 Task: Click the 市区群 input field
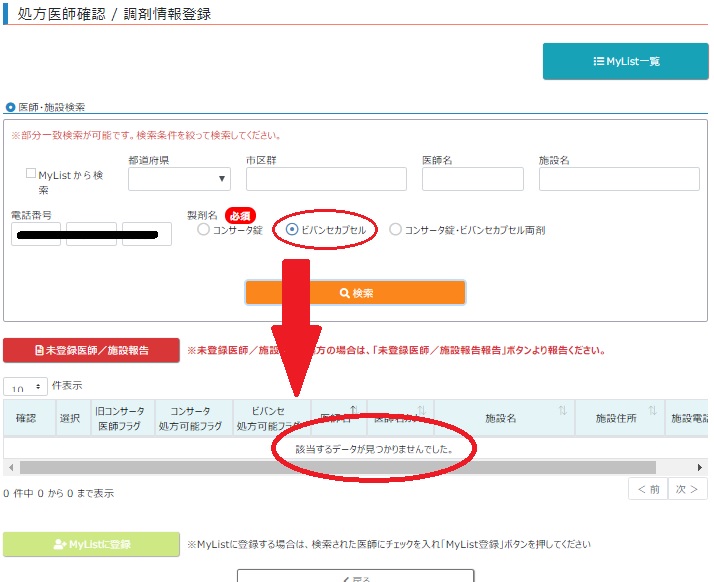pyautogui.click(x=326, y=179)
